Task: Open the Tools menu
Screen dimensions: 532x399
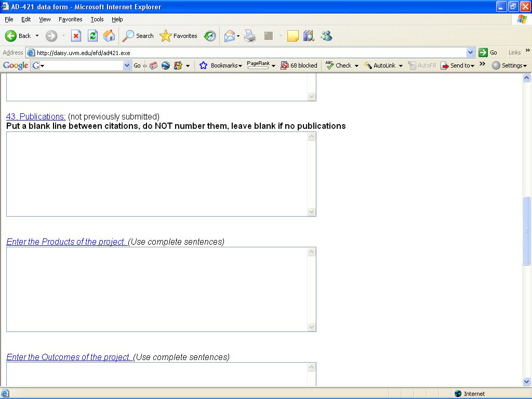Action: click(x=97, y=19)
